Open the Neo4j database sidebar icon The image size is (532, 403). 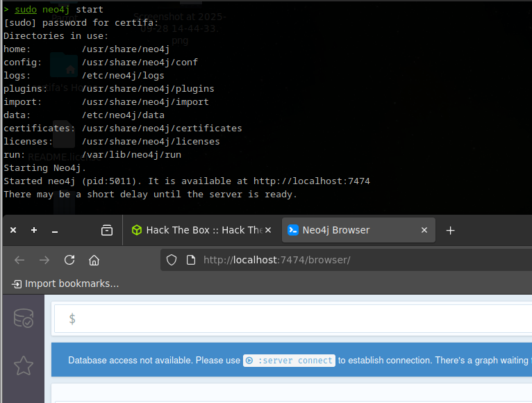tap(24, 318)
